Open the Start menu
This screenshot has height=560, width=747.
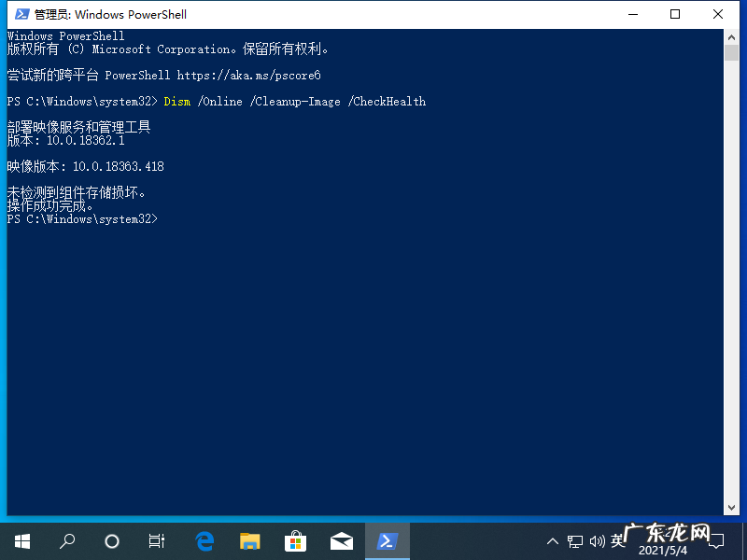(21, 540)
